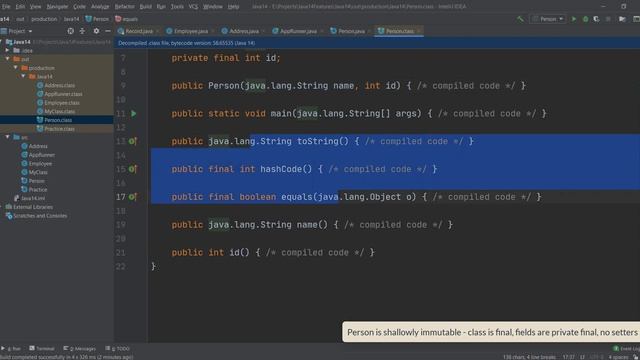Select MyClass source file under src
Screen dimensions: 640x360
coord(34,172)
